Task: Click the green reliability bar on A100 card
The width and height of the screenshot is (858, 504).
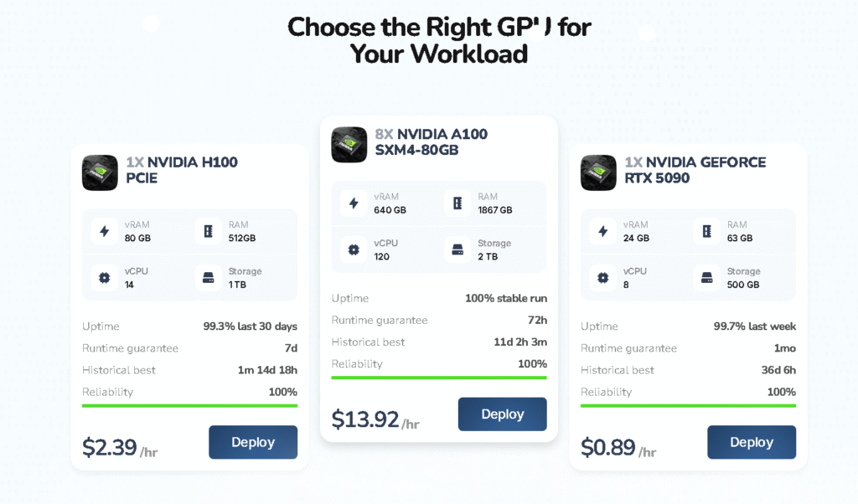Action: (439, 378)
